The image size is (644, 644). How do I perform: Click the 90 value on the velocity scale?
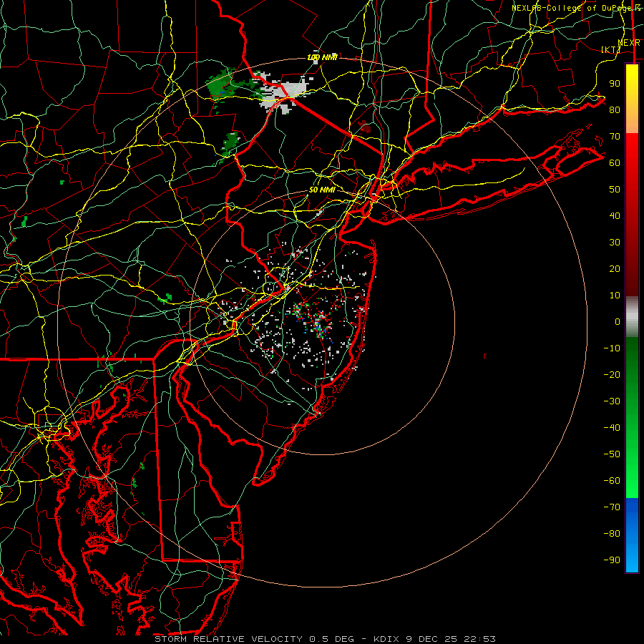coord(615,84)
